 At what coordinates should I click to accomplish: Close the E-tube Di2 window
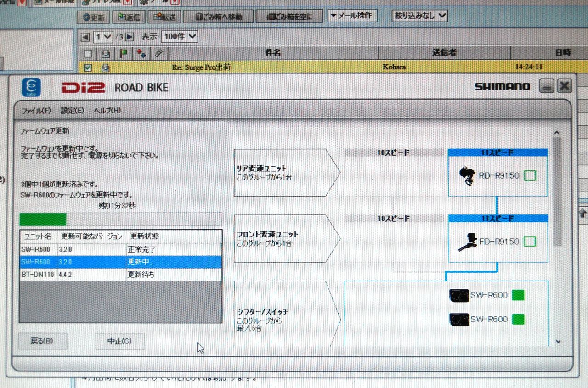pyautogui.click(x=565, y=86)
